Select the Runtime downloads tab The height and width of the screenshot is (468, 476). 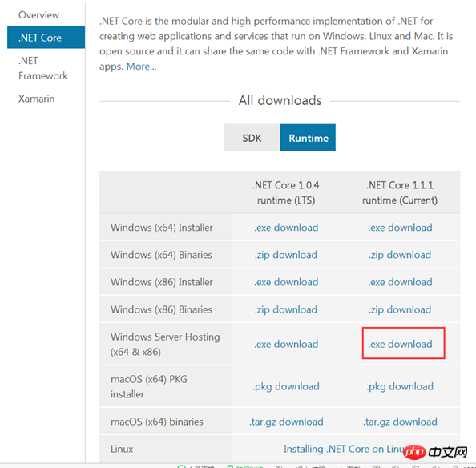[308, 138]
